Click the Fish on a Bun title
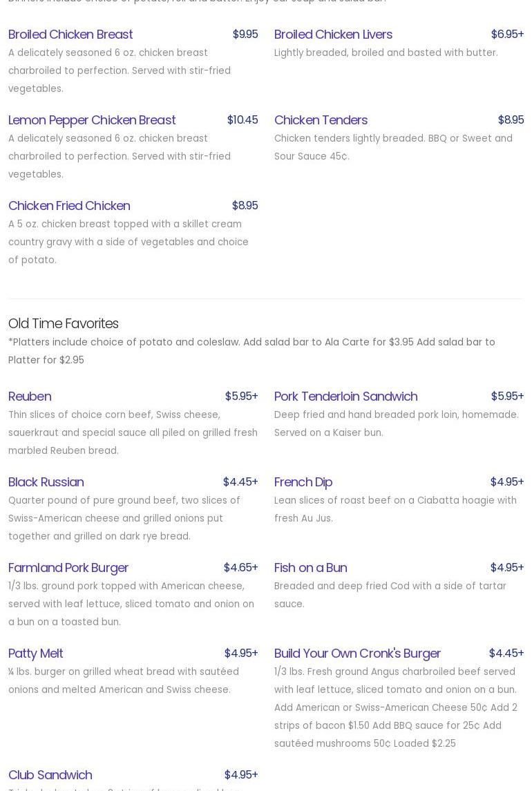This screenshot has height=791, width=532. [x=310, y=567]
